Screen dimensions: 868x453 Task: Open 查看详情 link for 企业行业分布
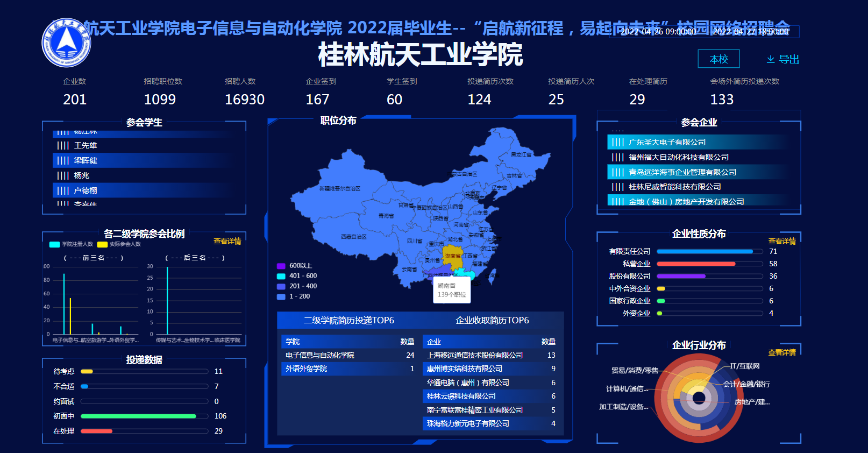pos(781,352)
